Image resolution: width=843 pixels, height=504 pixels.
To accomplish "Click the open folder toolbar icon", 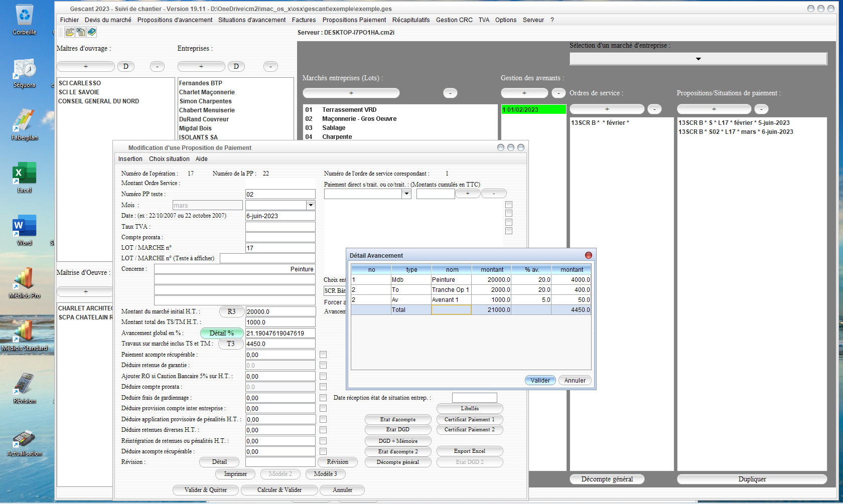I will [x=70, y=32].
